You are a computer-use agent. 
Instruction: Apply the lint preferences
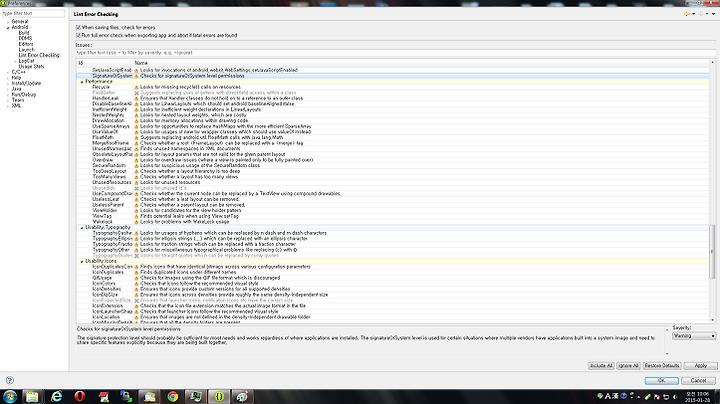pos(700,366)
